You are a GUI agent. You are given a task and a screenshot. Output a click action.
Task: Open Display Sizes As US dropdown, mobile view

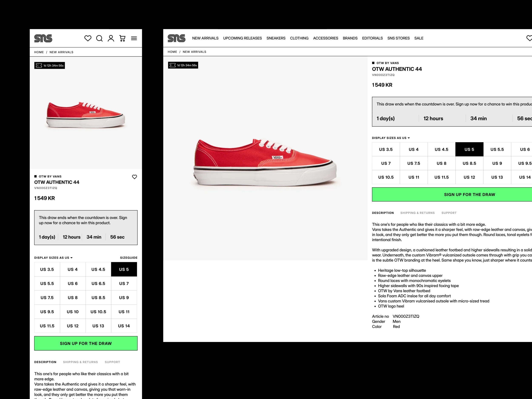click(53, 257)
